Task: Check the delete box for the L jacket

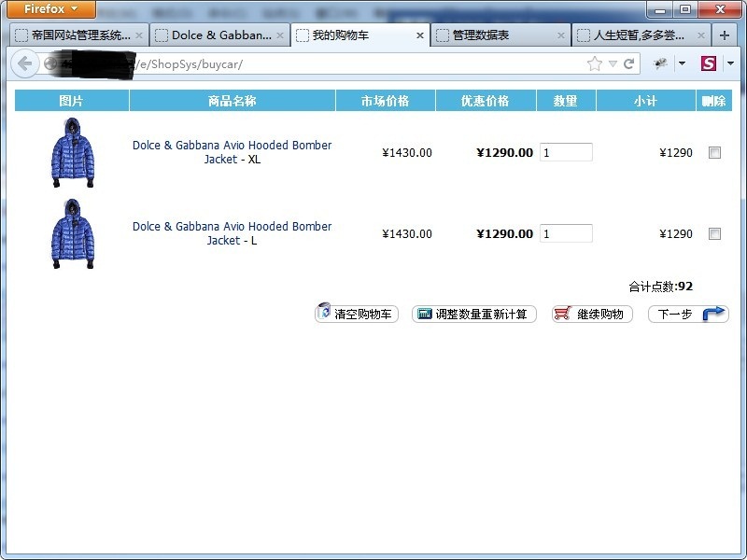Action: 714,234
